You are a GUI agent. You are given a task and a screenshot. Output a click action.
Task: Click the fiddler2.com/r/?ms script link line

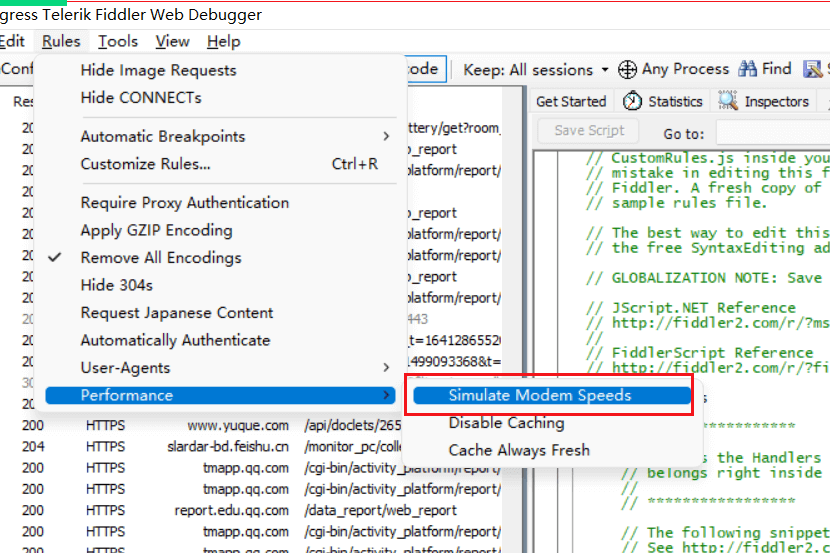point(707,323)
